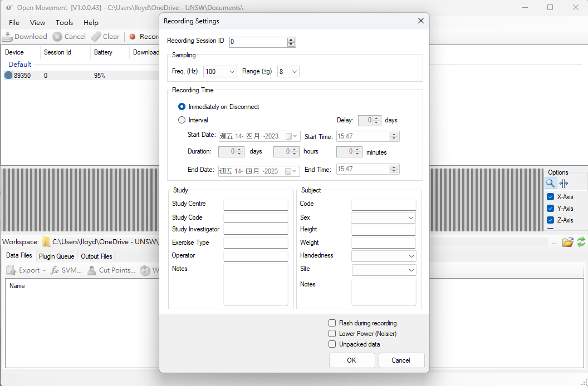Image resolution: width=588 pixels, height=386 pixels.
Task: Switch to the Output Files tab
Action: 96,256
